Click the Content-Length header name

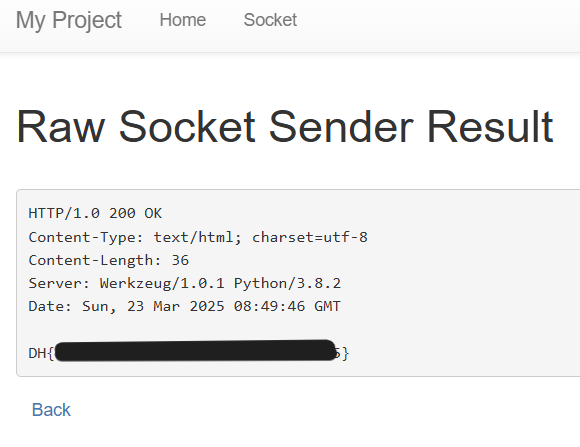tap(95, 261)
